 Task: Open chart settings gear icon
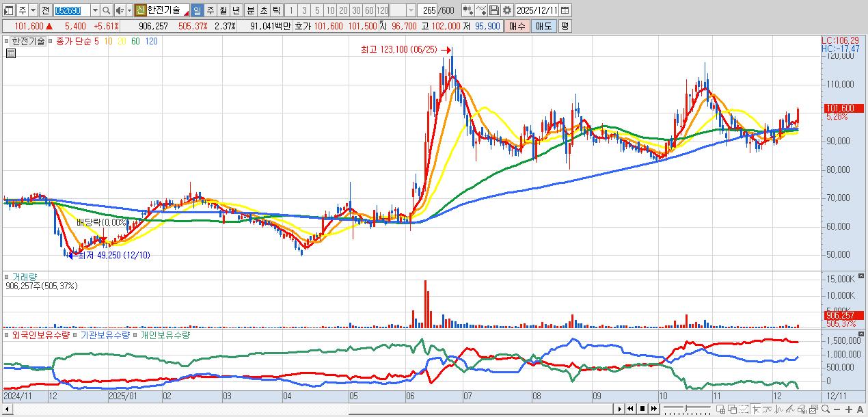pos(506,10)
